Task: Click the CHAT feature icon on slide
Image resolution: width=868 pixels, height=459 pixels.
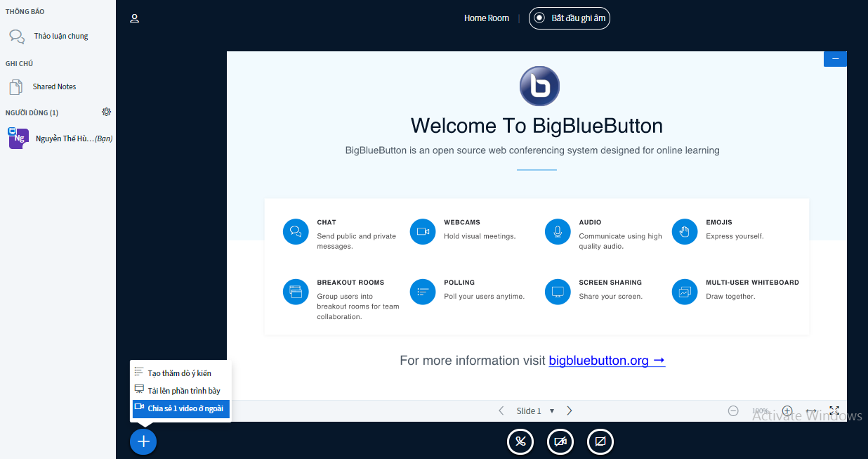Action: pos(296,231)
